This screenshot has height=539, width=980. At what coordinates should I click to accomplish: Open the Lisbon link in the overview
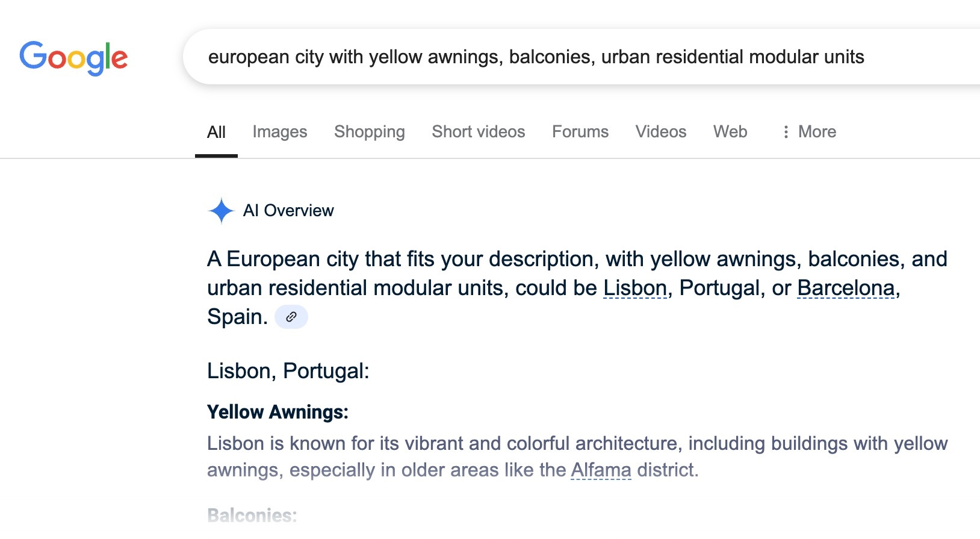636,288
